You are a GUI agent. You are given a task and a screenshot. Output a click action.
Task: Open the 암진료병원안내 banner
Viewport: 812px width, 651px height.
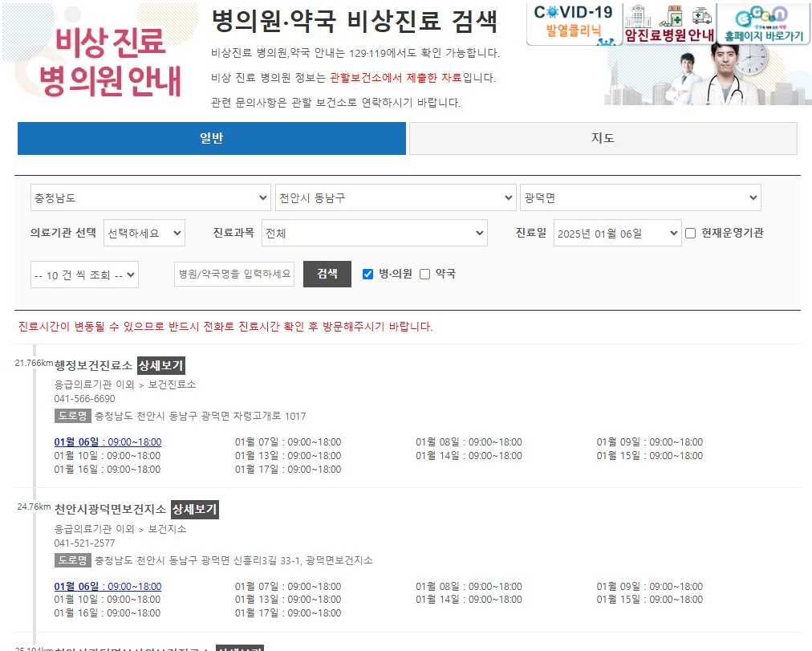click(669, 24)
